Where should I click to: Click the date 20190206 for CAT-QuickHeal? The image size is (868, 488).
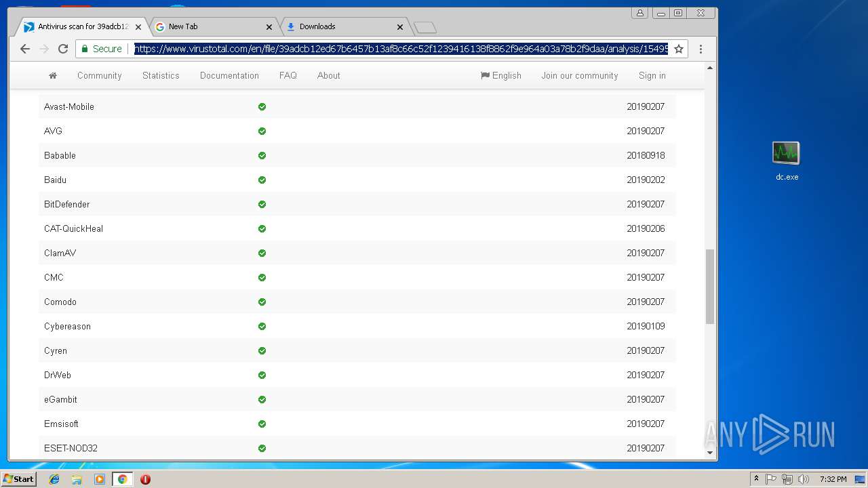click(x=646, y=228)
